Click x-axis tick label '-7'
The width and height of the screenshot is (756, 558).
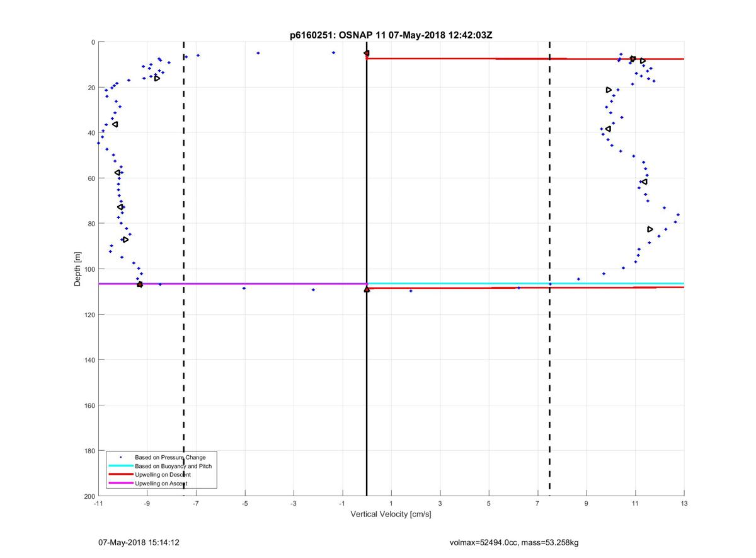pyautogui.click(x=196, y=504)
